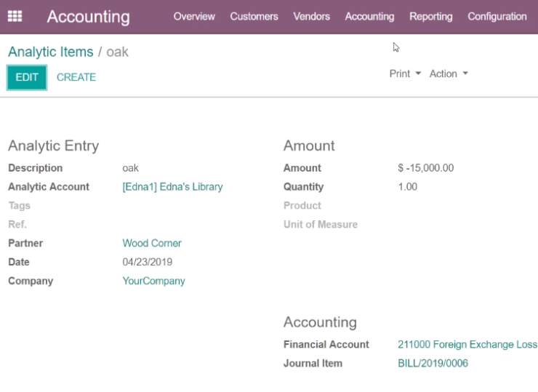The image size is (538, 392).
Task: Open the apps grid menu icon
Action: [15, 16]
